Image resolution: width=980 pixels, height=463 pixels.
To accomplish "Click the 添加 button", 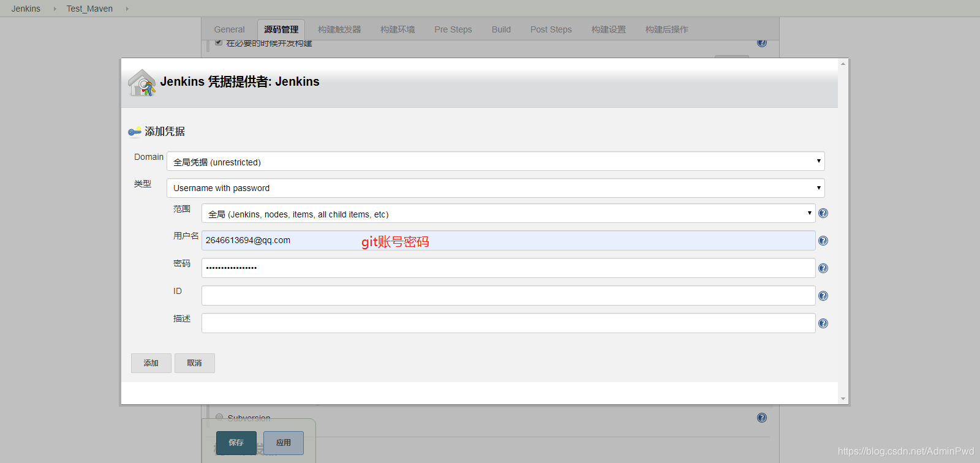I will pyautogui.click(x=151, y=363).
